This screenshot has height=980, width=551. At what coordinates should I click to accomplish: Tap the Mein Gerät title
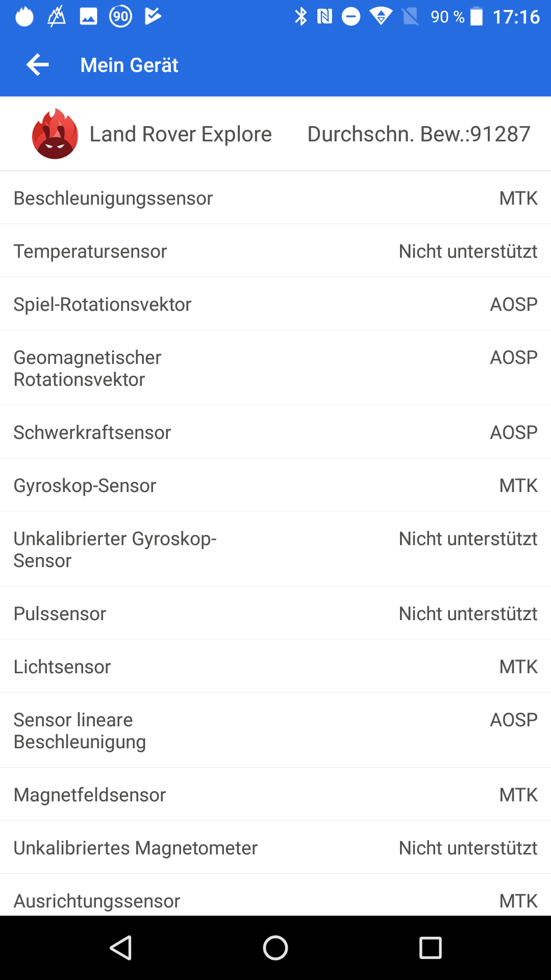pyautogui.click(x=129, y=65)
